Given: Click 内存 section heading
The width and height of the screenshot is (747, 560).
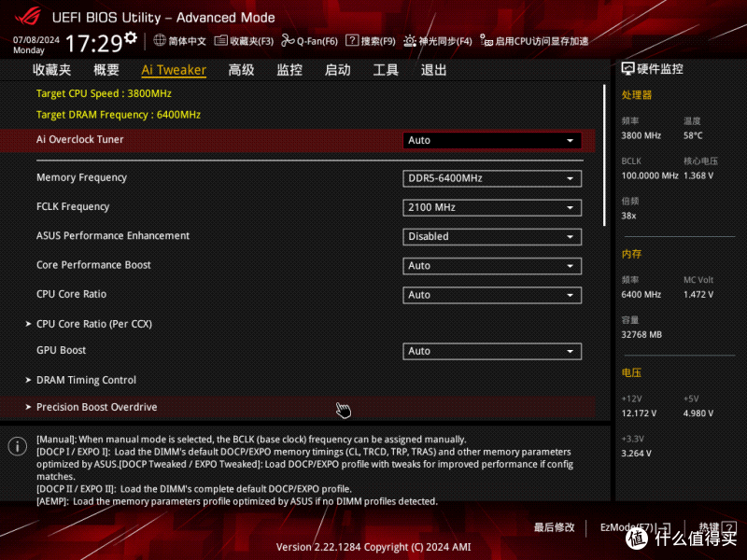Looking at the screenshot, I should tap(631, 254).
